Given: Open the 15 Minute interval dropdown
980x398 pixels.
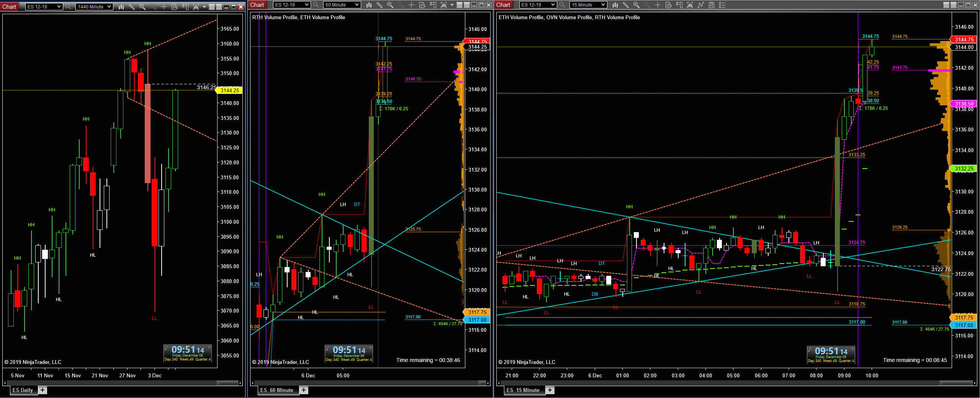Looking at the screenshot, I should [x=588, y=5].
